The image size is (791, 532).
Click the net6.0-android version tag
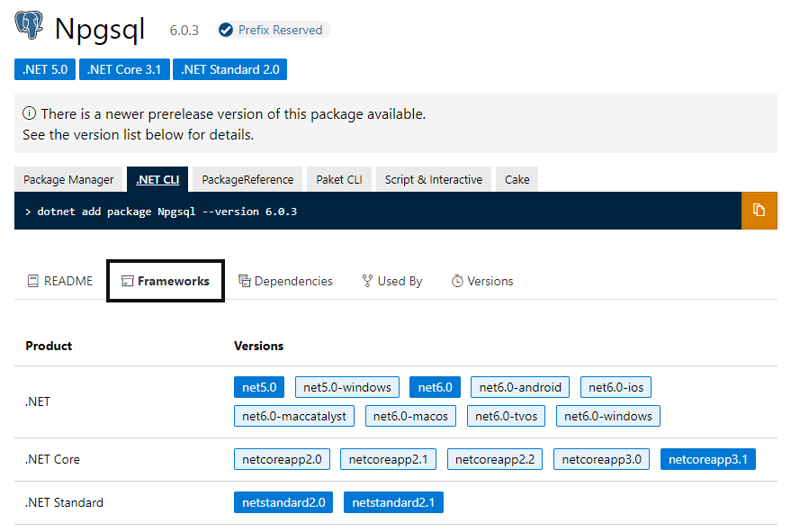click(520, 387)
